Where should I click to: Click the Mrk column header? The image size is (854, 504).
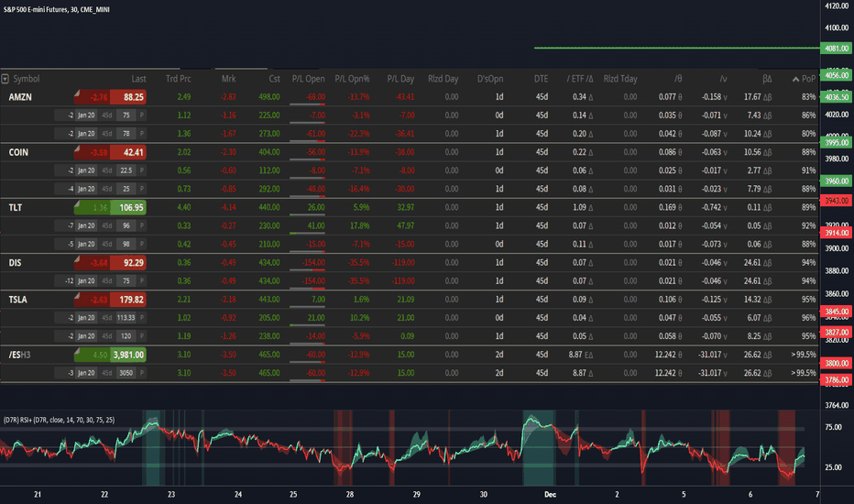[x=229, y=79]
